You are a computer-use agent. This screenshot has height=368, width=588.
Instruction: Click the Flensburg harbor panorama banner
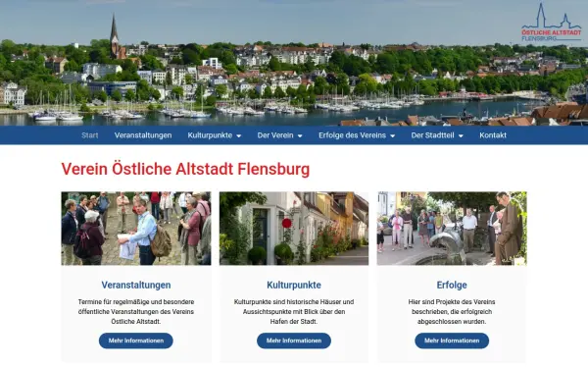[x=294, y=63]
